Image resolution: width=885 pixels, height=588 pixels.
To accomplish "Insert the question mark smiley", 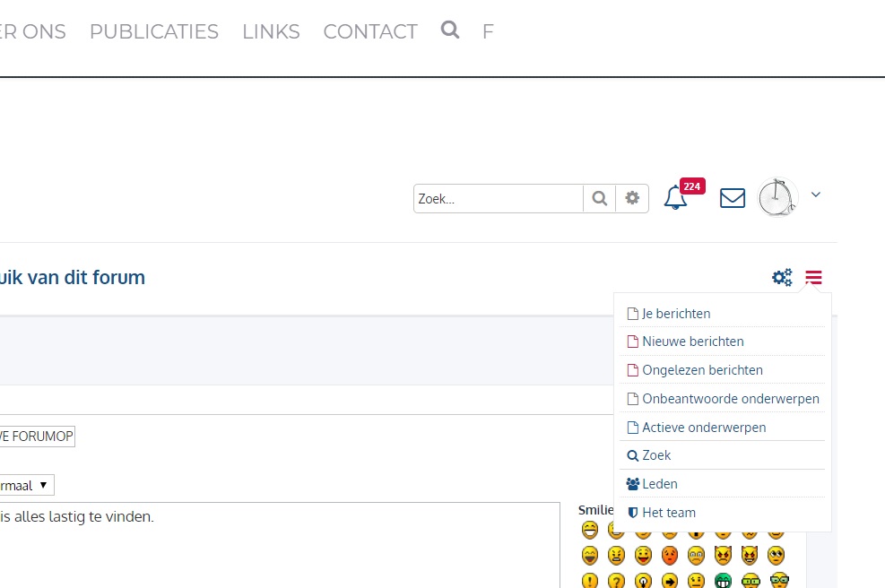I will click(616, 581).
